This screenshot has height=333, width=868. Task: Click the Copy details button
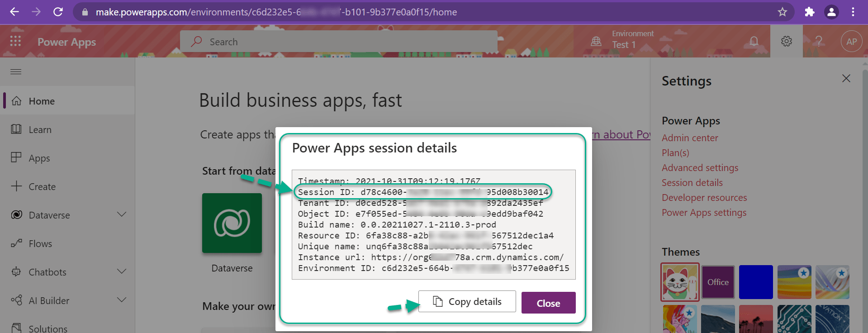467,301
